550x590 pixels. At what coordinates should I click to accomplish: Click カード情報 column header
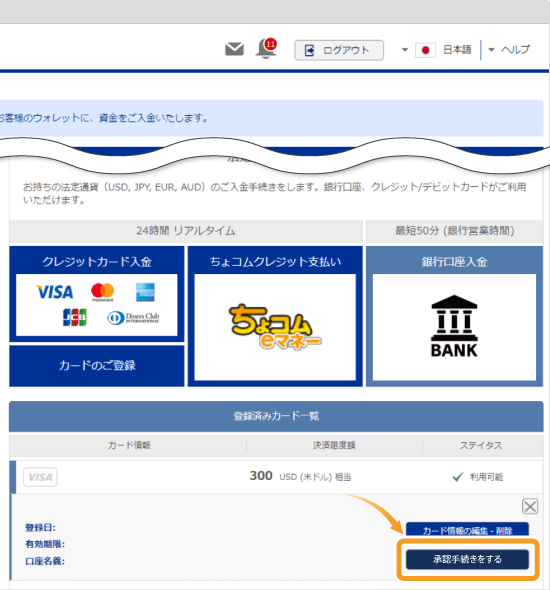point(129,446)
